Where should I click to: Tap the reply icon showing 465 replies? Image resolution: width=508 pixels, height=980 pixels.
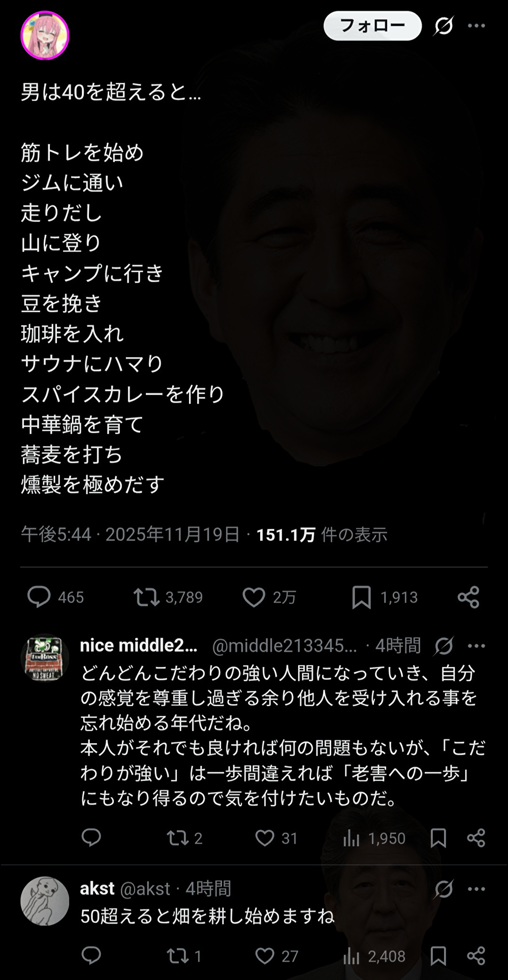(x=39, y=597)
